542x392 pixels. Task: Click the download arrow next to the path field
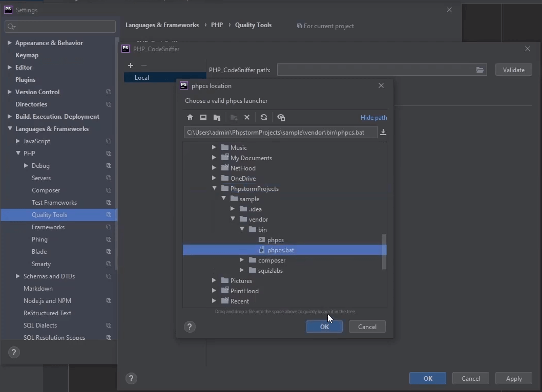click(383, 132)
